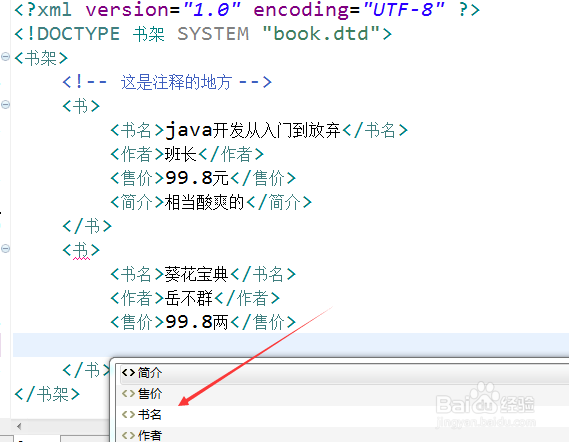Click the version value "1.0"
Image resolution: width=569 pixels, height=442 pixels.
point(212,10)
